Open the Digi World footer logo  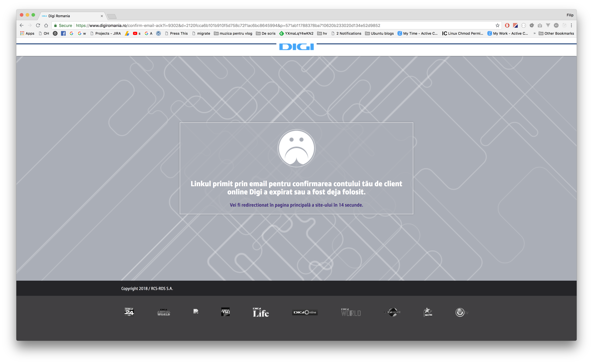click(x=351, y=312)
